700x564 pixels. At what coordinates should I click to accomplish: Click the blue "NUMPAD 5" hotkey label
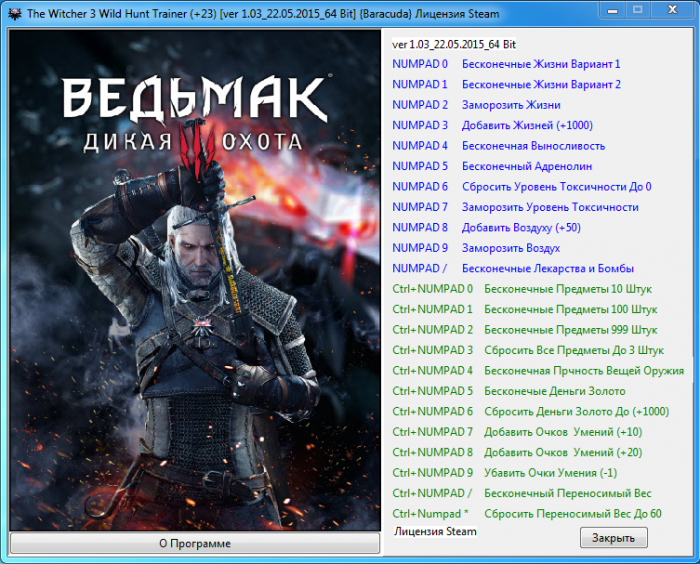(420, 167)
